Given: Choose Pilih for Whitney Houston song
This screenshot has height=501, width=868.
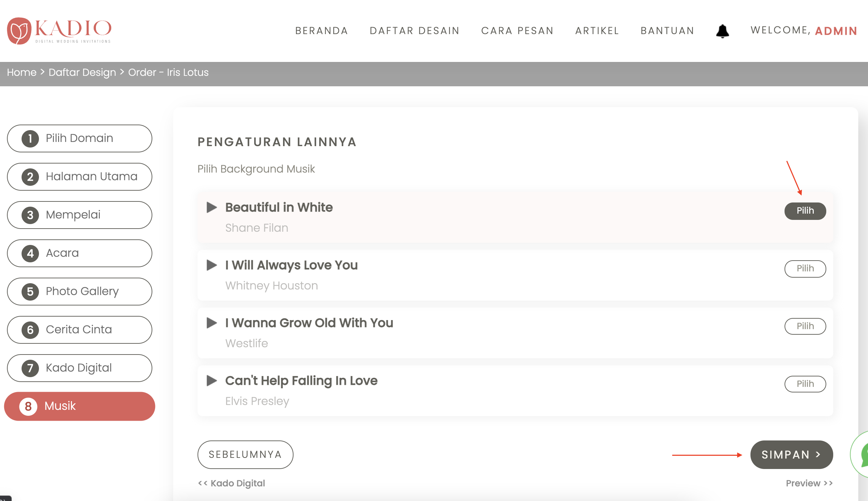Looking at the screenshot, I should [805, 269].
